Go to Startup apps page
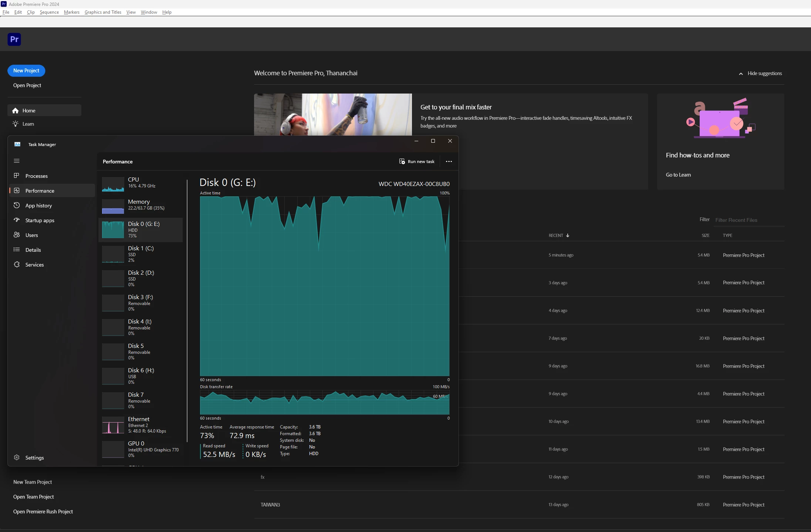Image resolution: width=811 pixels, height=532 pixels. point(40,220)
